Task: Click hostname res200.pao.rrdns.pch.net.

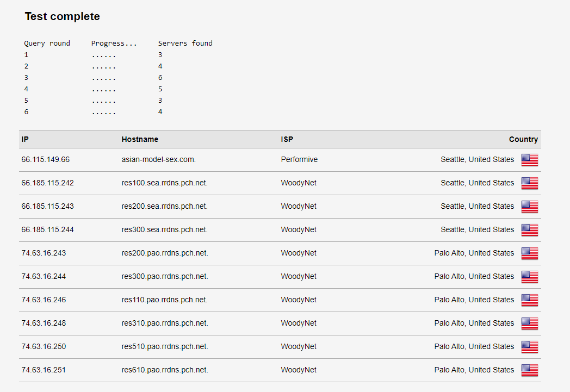Action: pos(165,253)
